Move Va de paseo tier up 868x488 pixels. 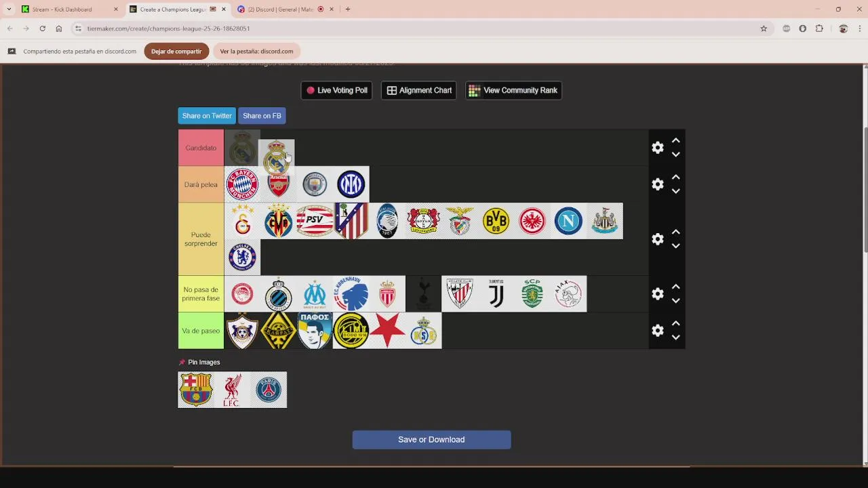(x=676, y=324)
